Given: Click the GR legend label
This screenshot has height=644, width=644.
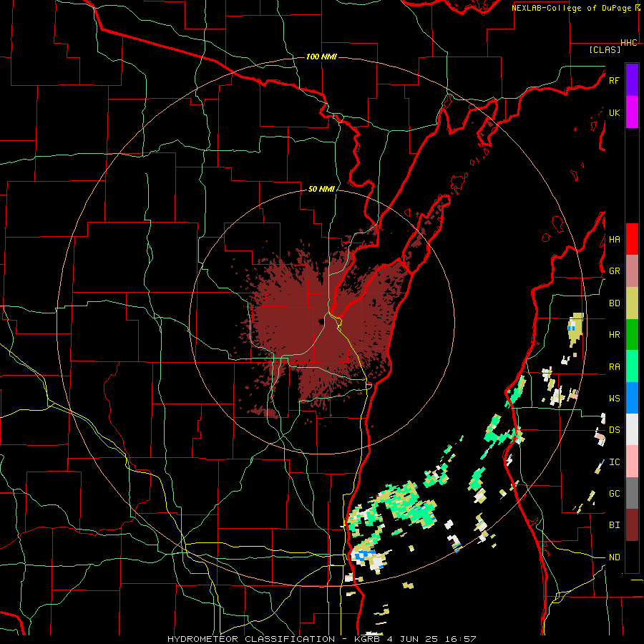Looking at the screenshot, I should click(614, 271).
